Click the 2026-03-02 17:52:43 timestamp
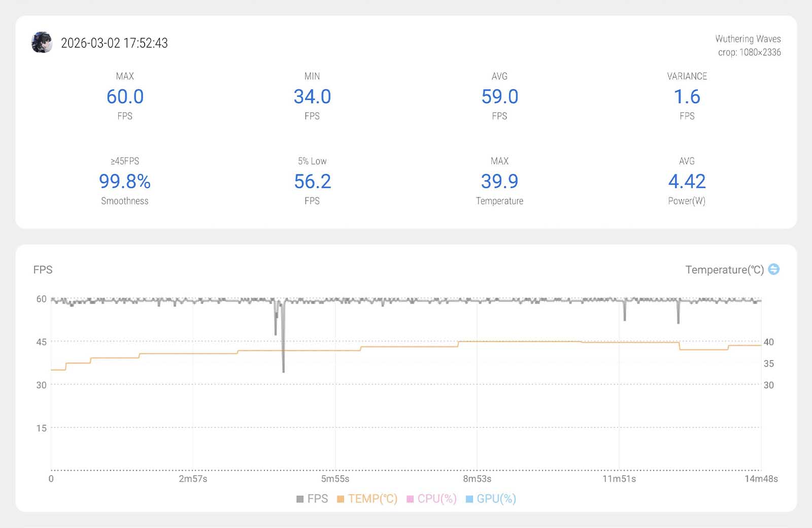Viewport: 812px width, 528px height. [x=114, y=43]
